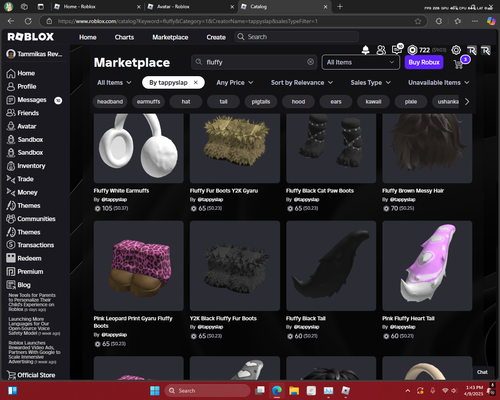The height and width of the screenshot is (400, 500).
Task: Bookmark this page with the star icon
Action: click(418, 21)
